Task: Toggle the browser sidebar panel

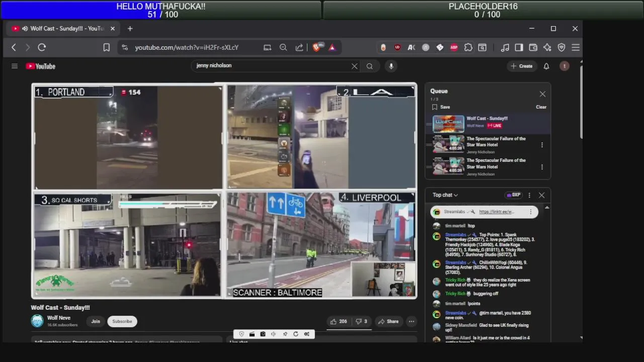Action: coord(519,47)
